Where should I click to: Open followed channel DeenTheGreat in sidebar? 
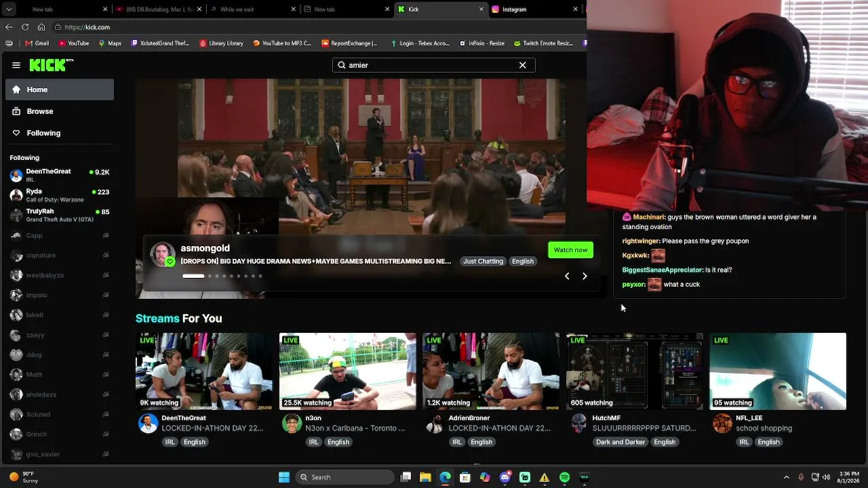(x=60, y=175)
